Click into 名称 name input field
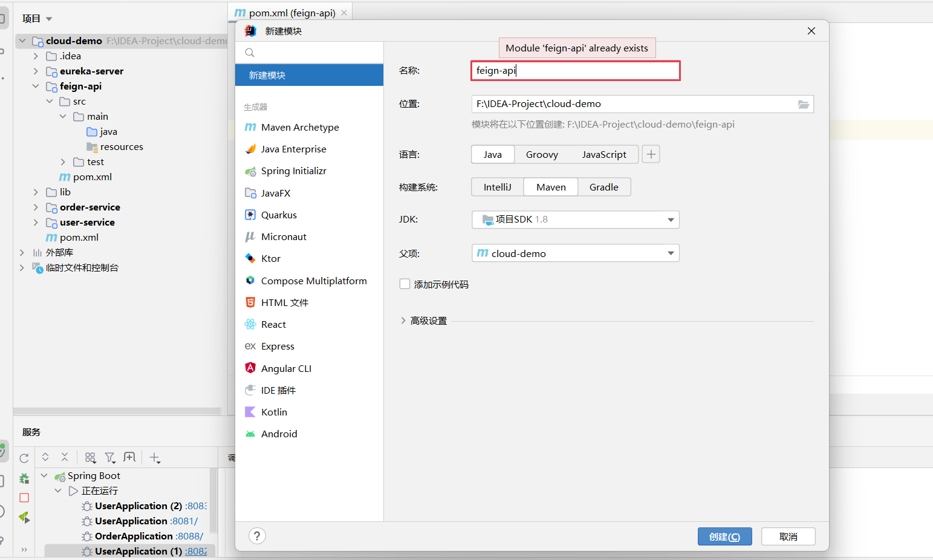 (576, 71)
